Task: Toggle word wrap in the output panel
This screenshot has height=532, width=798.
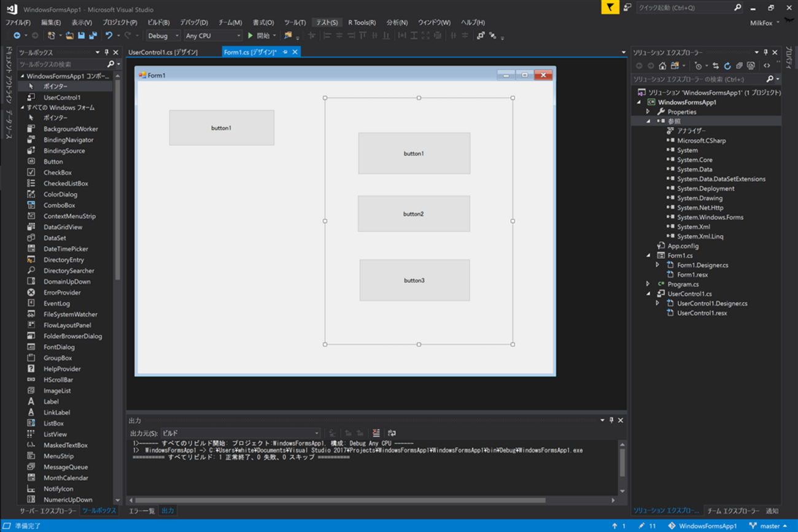Action: pyautogui.click(x=392, y=433)
